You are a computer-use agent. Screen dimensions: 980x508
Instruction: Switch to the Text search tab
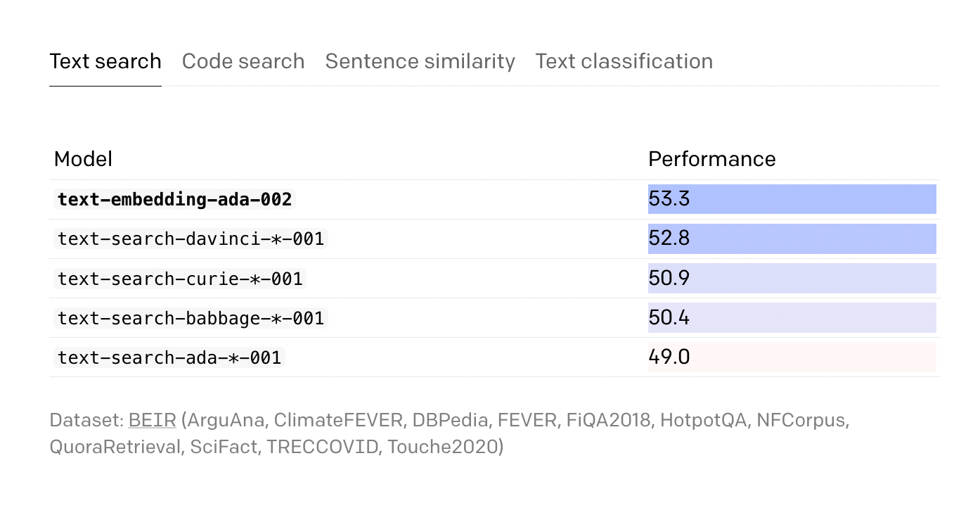point(105,61)
